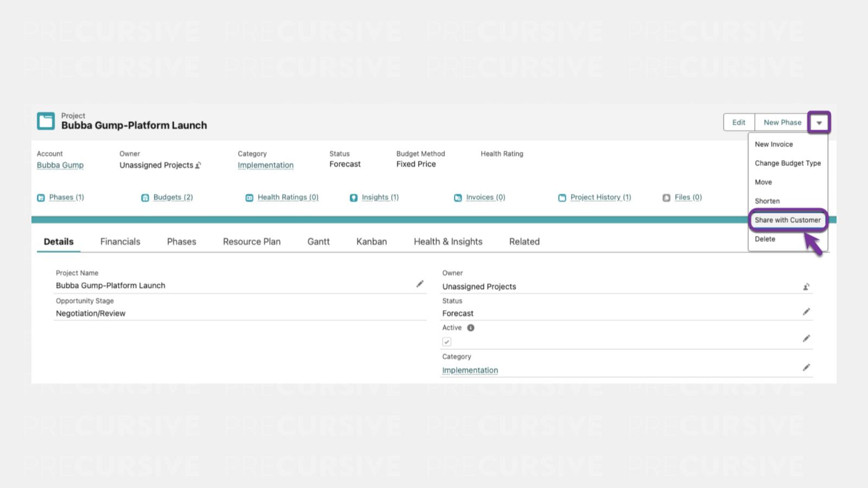Open the Gantt tab
The height and width of the screenshot is (488, 868).
318,242
